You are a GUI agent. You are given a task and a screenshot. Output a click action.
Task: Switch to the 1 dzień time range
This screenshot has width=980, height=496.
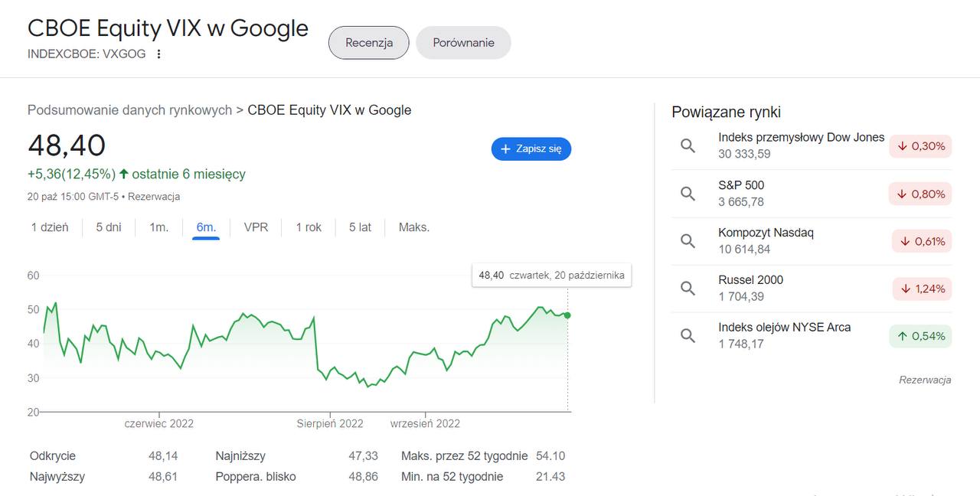[x=49, y=227]
